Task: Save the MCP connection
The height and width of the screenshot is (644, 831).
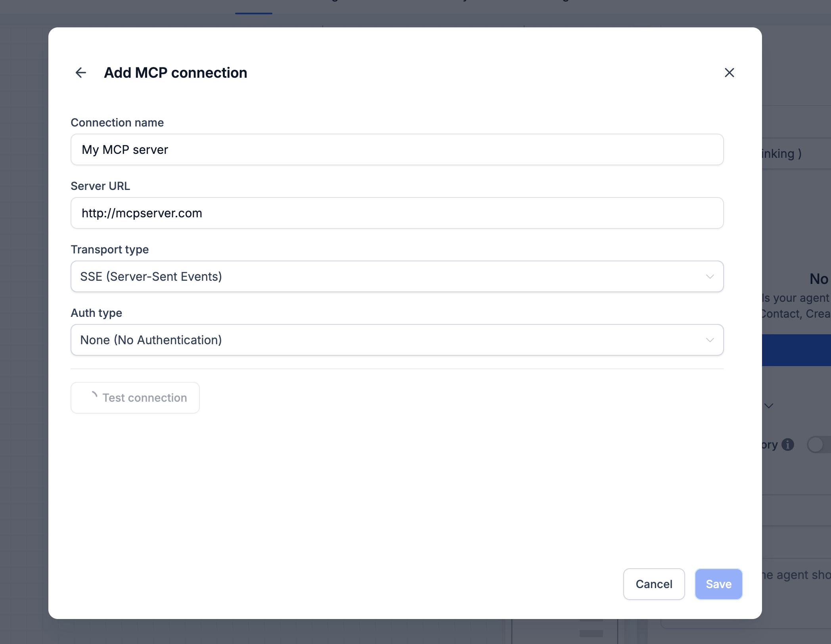Action: click(719, 584)
